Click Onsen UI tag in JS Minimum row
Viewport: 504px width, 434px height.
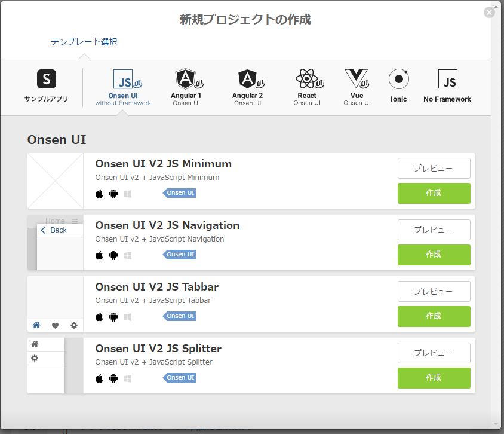pyautogui.click(x=179, y=193)
